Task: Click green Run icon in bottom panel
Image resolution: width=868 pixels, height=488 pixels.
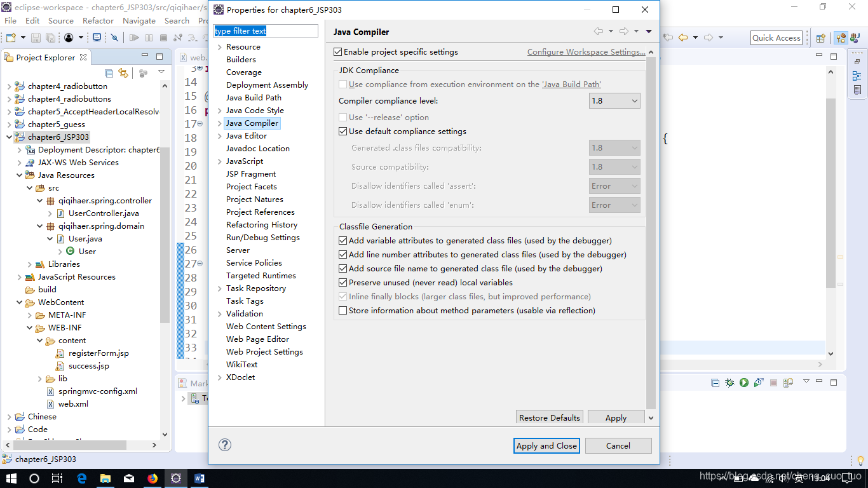Action: coord(743,383)
